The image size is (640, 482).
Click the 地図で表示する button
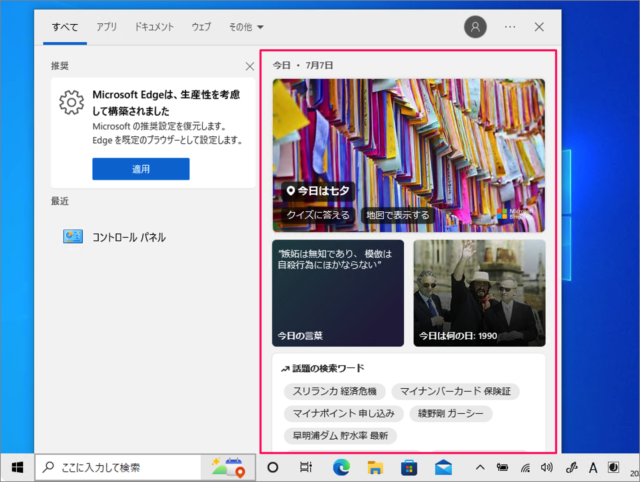click(x=398, y=215)
